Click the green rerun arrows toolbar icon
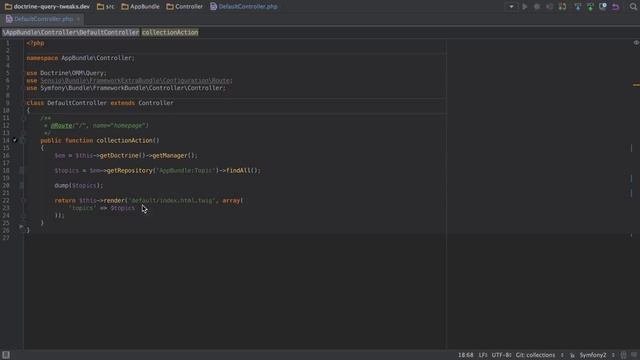 click(x=562, y=7)
